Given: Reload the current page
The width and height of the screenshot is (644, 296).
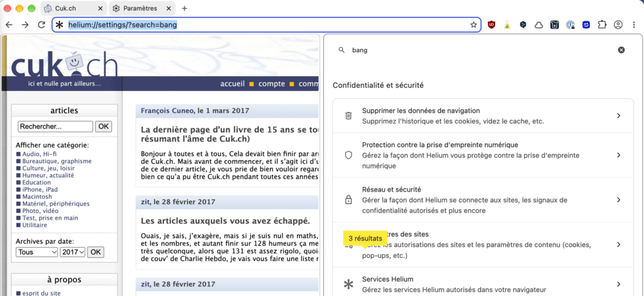Looking at the screenshot, I should (x=41, y=25).
